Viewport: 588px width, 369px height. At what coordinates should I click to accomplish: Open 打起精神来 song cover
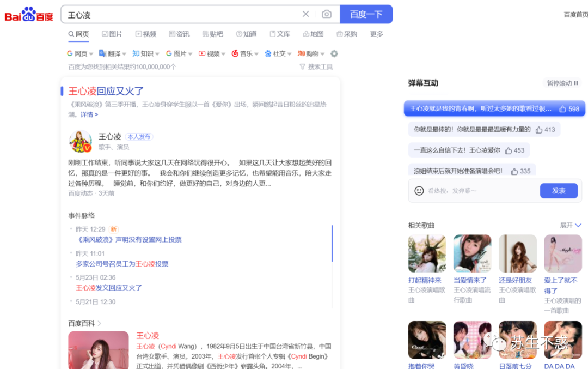point(427,253)
